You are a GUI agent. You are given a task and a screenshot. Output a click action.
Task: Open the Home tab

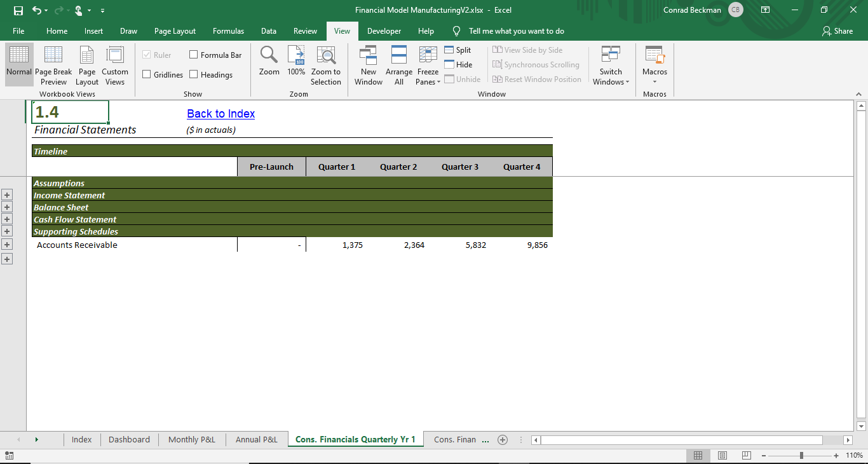pos(57,31)
